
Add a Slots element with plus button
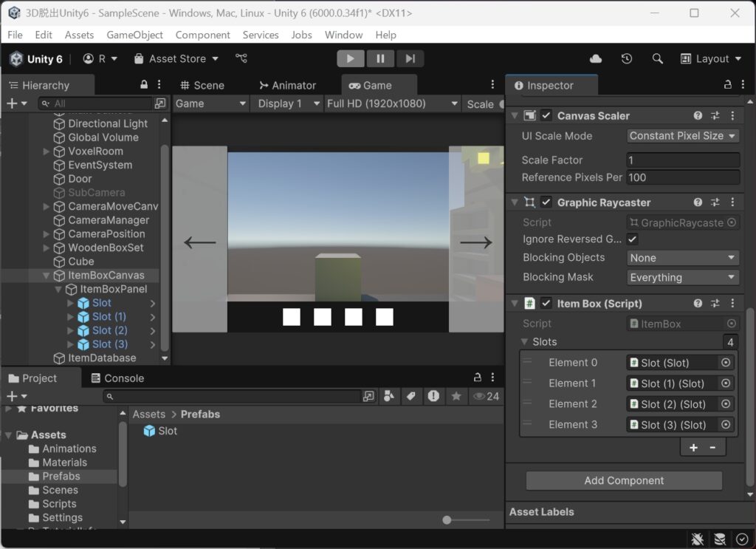(x=693, y=448)
